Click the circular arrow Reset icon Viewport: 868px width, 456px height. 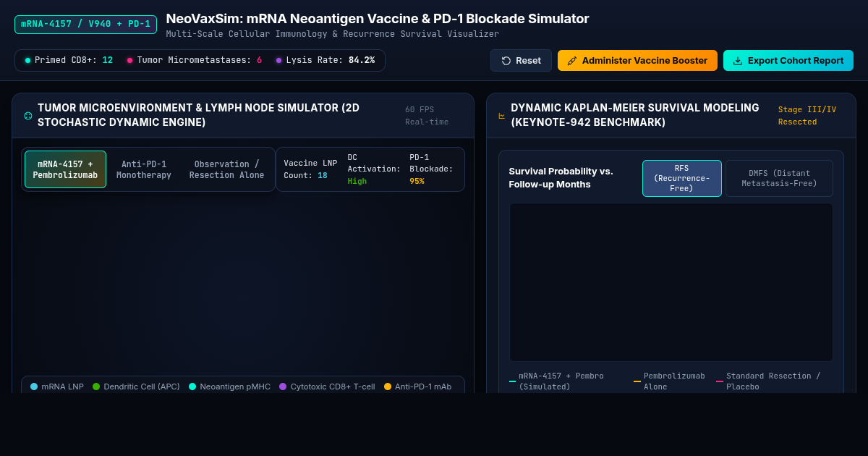pos(506,61)
